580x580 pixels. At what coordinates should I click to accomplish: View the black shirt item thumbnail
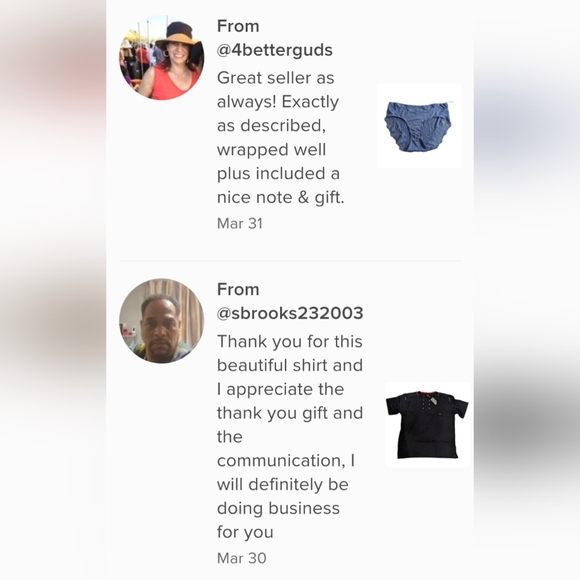[x=428, y=425]
